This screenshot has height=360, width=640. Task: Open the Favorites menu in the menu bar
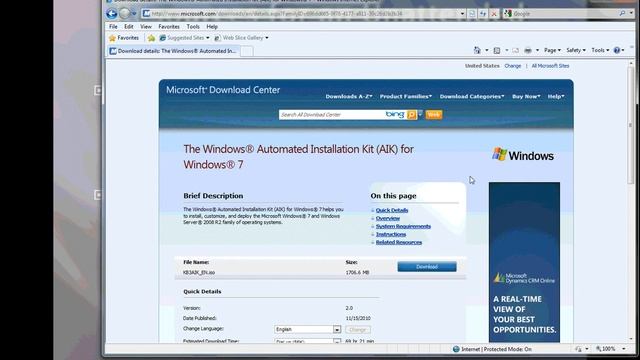169,27
